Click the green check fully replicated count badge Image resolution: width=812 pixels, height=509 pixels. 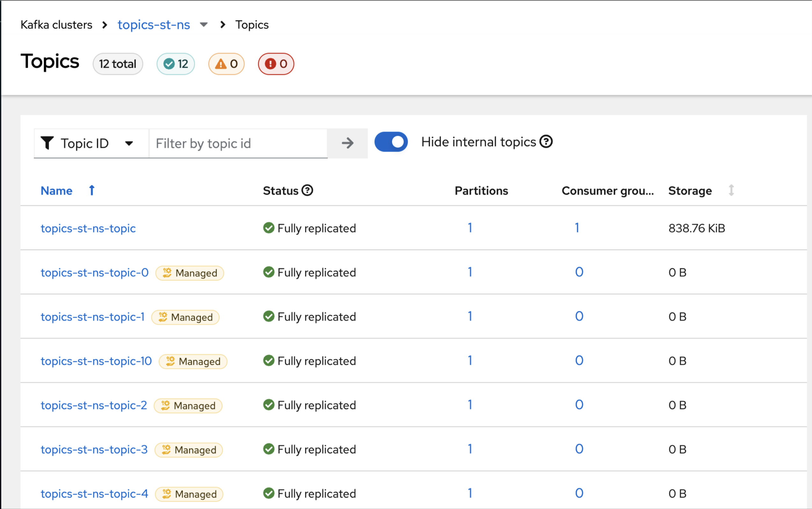176,64
